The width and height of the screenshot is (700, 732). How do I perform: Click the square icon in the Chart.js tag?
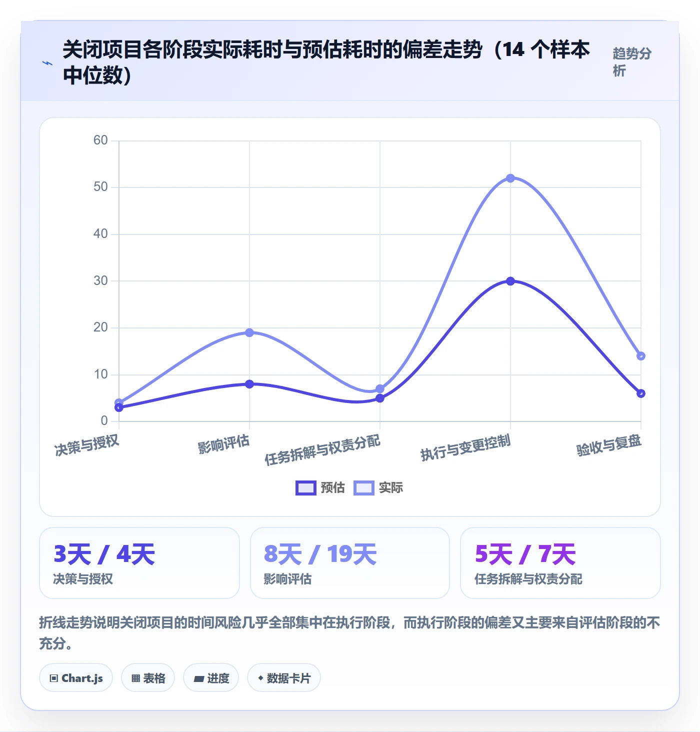54,678
